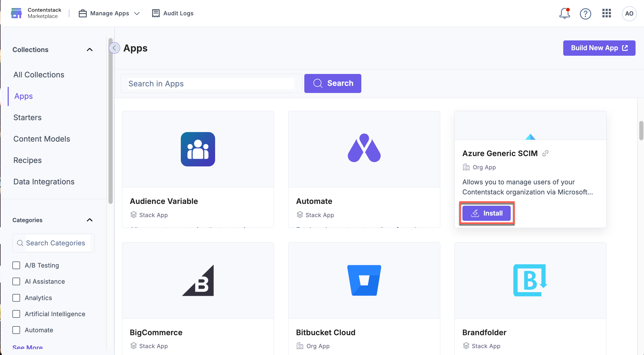Click the Build New App button
Image resolution: width=644 pixels, height=355 pixels.
click(599, 48)
